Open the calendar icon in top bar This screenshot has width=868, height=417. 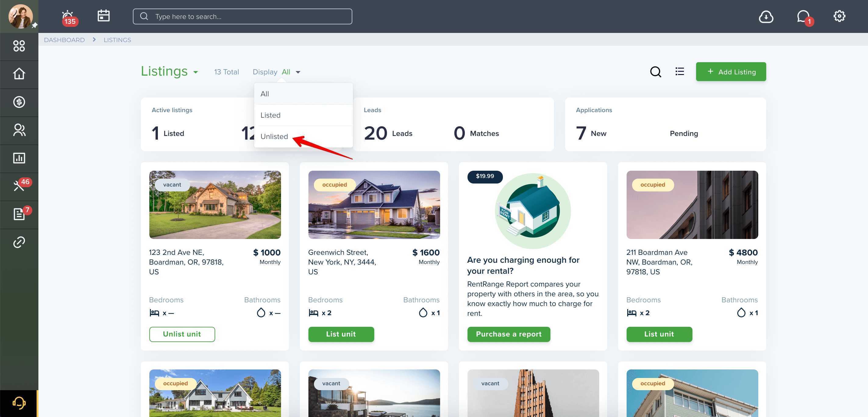coord(103,16)
